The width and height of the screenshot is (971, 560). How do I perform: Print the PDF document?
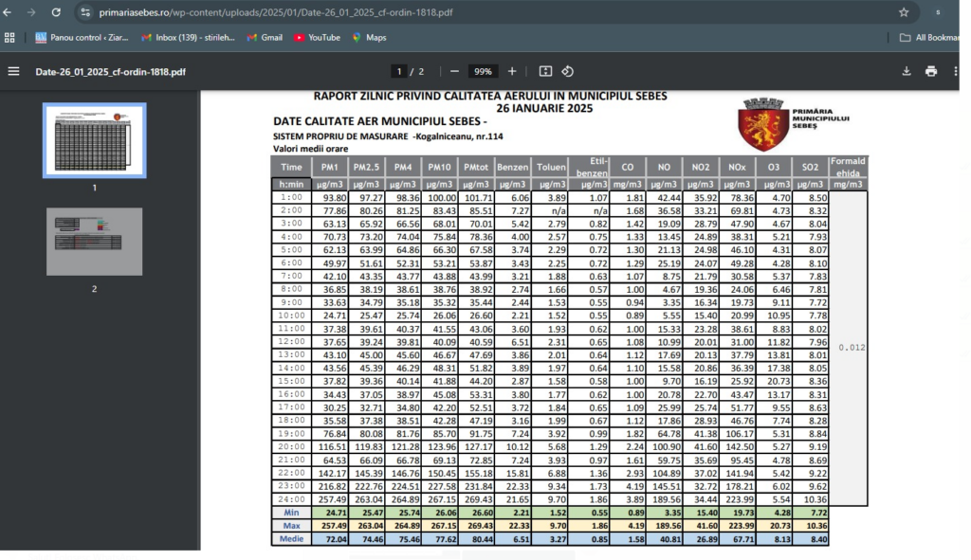point(931,71)
